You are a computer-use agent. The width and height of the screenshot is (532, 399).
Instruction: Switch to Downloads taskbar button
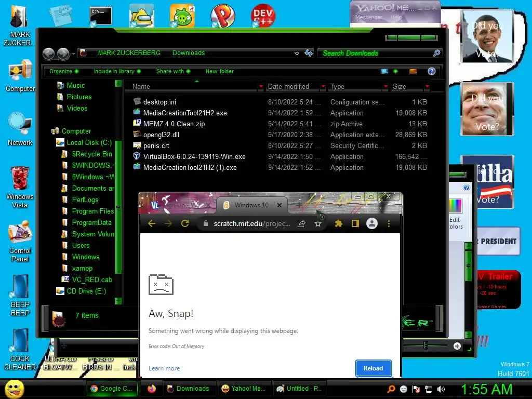click(189, 389)
